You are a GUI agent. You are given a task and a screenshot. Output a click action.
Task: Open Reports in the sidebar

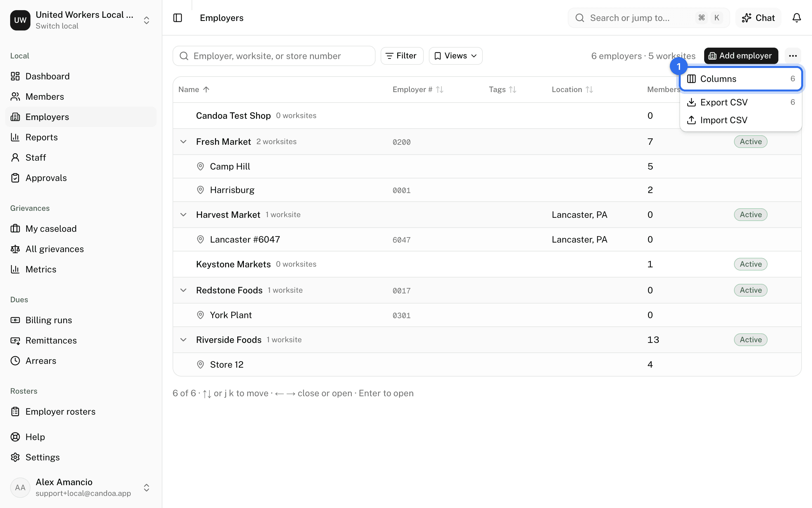81,137
